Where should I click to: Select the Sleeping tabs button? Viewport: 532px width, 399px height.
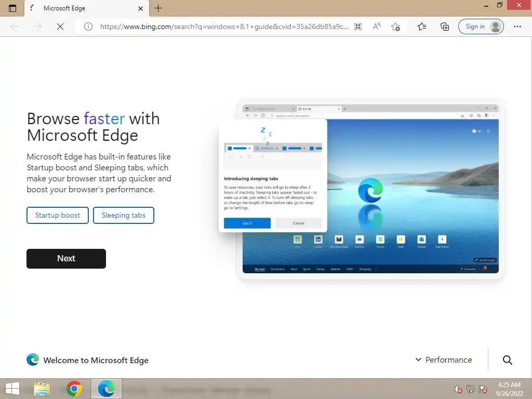(124, 216)
